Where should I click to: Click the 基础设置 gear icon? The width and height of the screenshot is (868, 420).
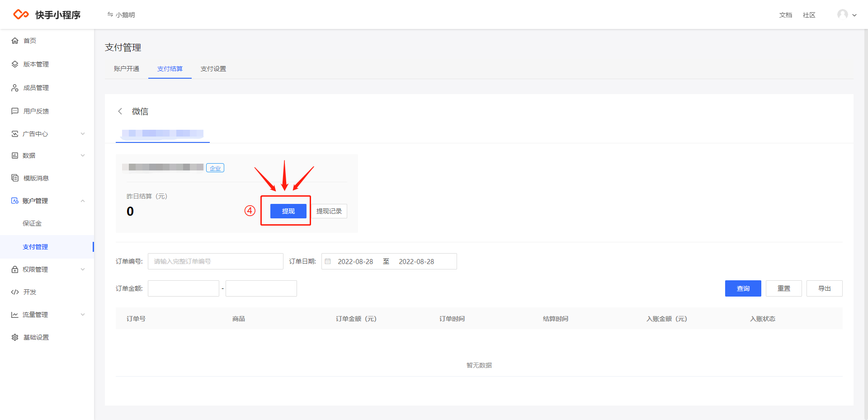click(x=15, y=337)
